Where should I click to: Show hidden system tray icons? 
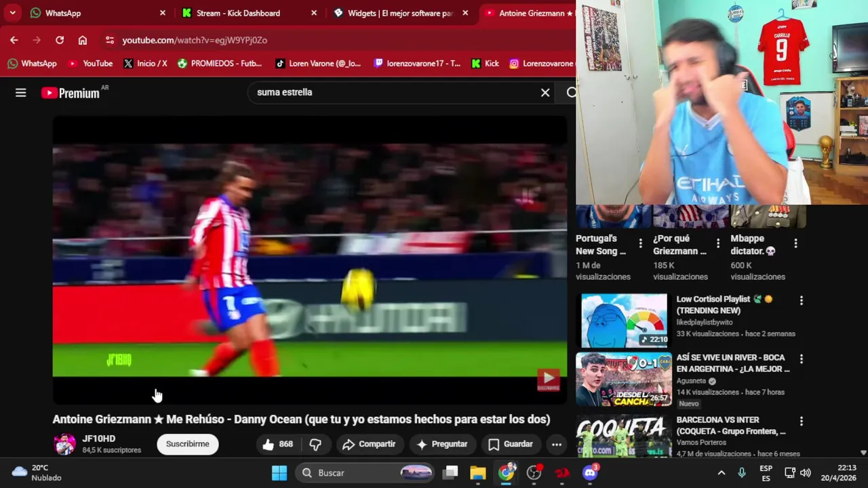[722, 472]
